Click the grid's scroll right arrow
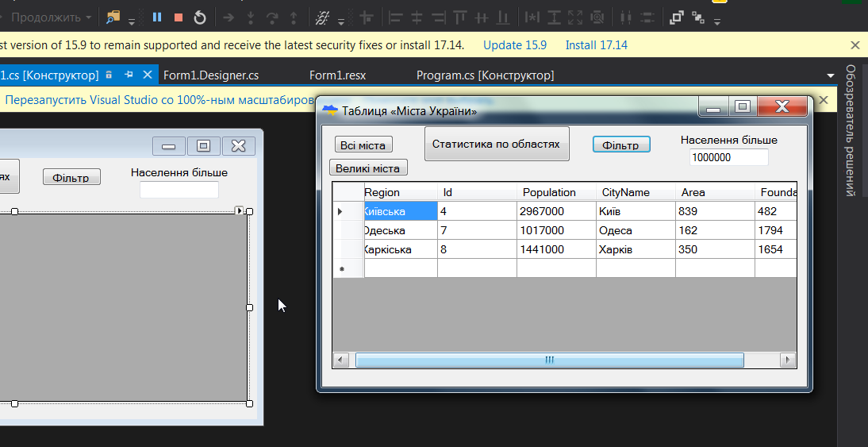 click(788, 360)
